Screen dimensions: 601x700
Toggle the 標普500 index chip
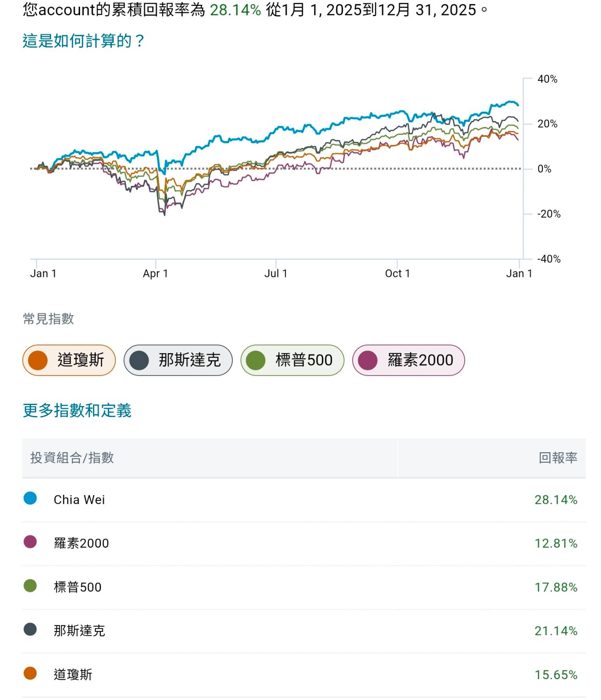click(292, 360)
